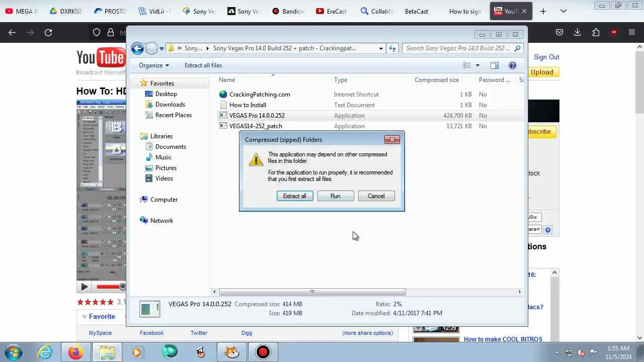This screenshot has height=362, width=644.
Task: Open Windows Media Player from the taskbar
Action: [x=137, y=352]
